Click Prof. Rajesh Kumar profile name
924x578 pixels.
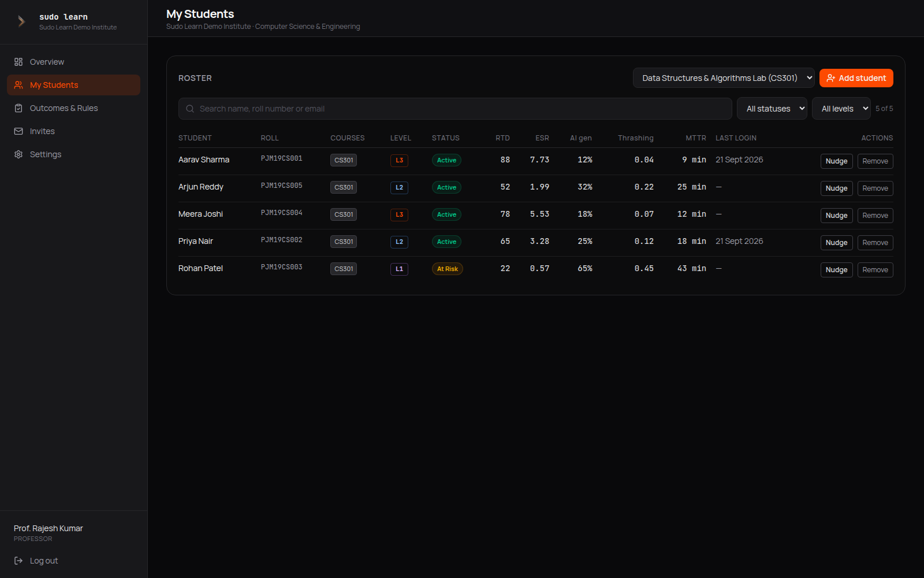(49, 528)
